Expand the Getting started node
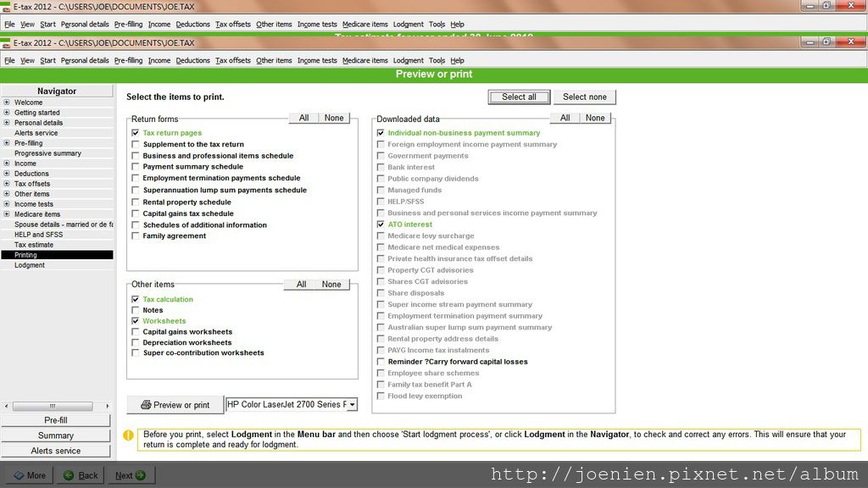Screen dimensions: 868x488 click(7, 113)
